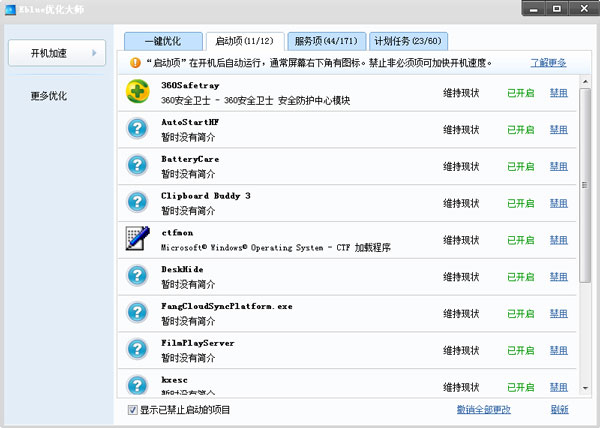Viewport: 600px width, 428px height.
Task: Disable FilmPlayServer with its 禁用 link
Action: point(559,350)
